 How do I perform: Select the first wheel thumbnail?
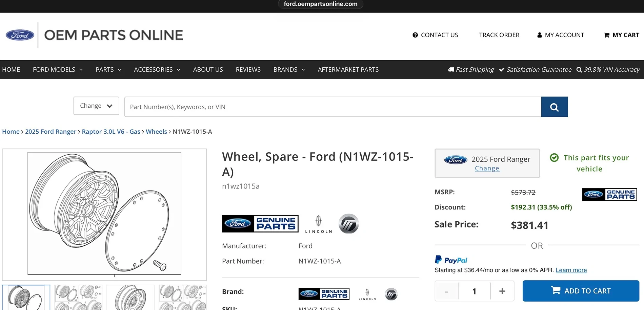[26, 297]
